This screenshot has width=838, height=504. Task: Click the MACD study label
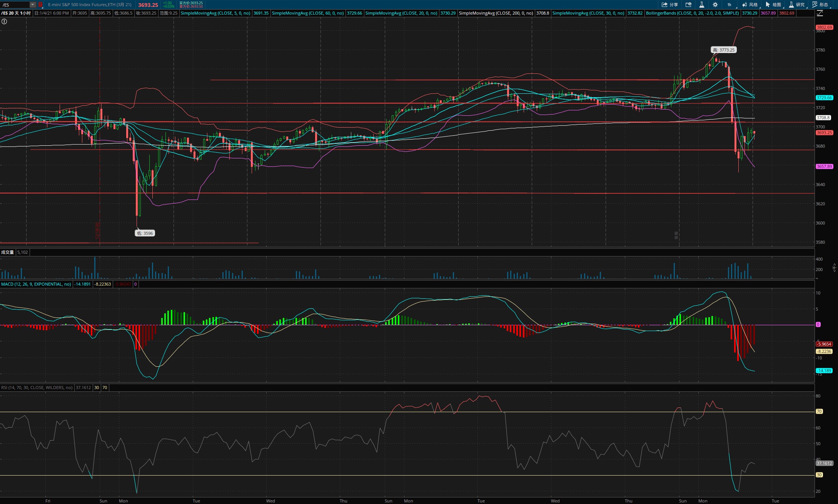[36, 284]
